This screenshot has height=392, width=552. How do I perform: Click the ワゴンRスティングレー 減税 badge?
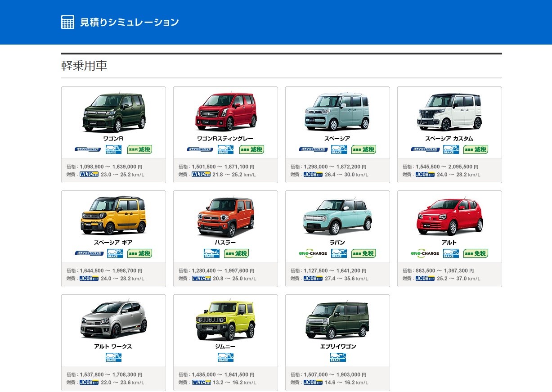click(252, 149)
